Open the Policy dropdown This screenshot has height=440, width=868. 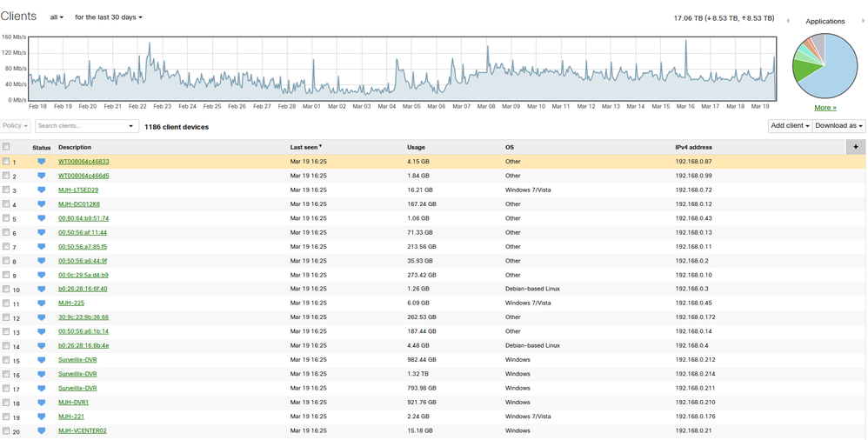[15, 126]
